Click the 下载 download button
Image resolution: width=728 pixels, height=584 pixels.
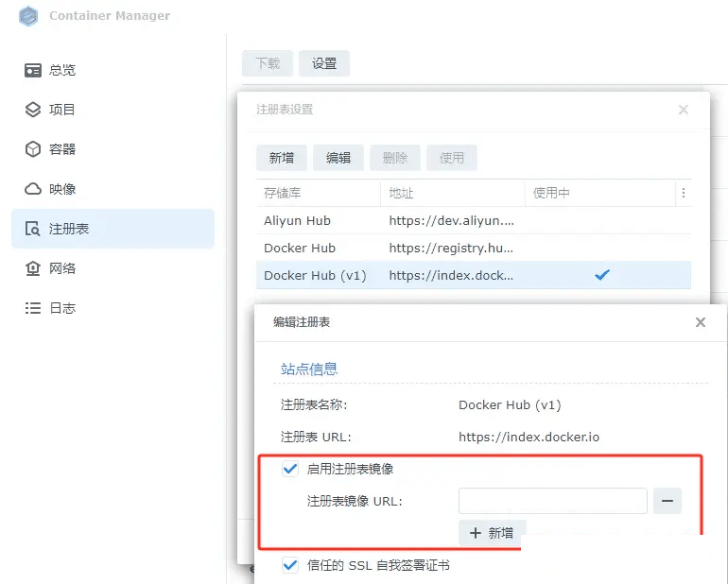[x=268, y=63]
